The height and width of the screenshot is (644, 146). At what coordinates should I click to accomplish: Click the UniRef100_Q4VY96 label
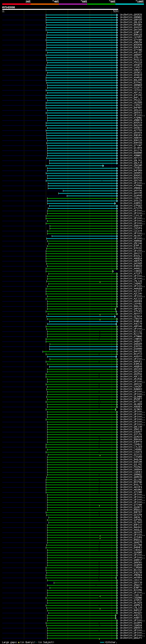point(131,191)
